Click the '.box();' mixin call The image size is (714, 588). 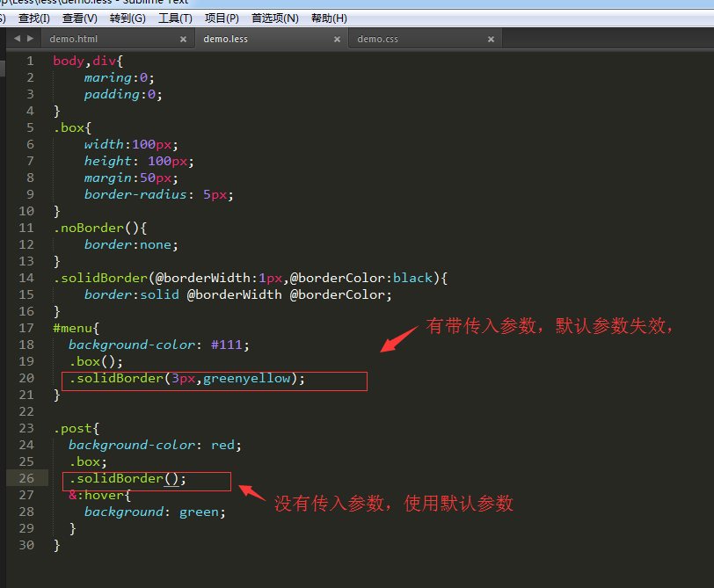[x=96, y=361]
